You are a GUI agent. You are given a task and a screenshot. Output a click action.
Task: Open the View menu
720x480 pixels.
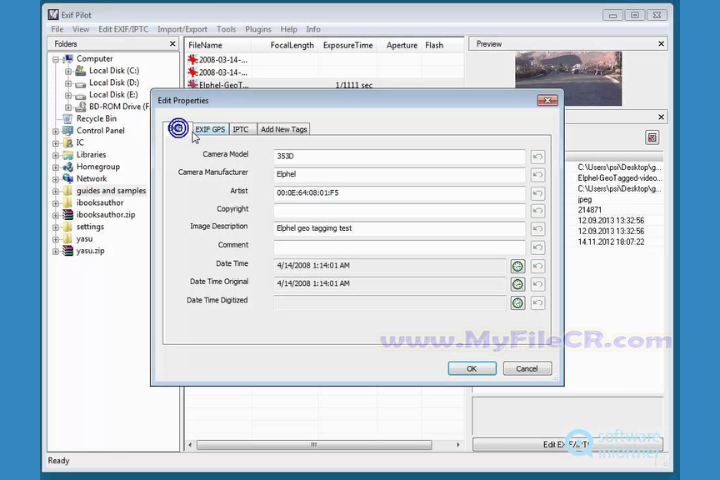click(x=80, y=29)
